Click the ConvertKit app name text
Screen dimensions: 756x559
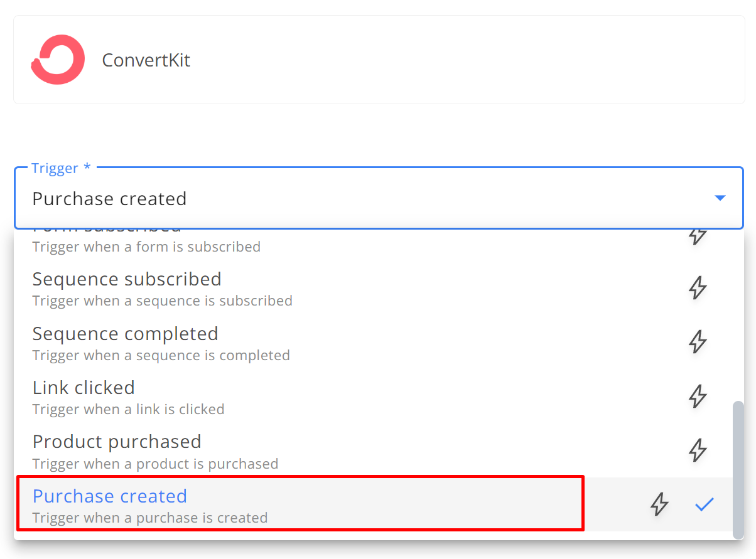click(x=146, y=60)
